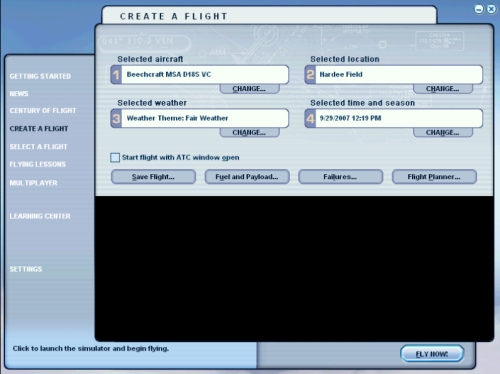This screenshot has width=500, height=374.
Task: Click the Selected location heading
Action: click(345, 59)
